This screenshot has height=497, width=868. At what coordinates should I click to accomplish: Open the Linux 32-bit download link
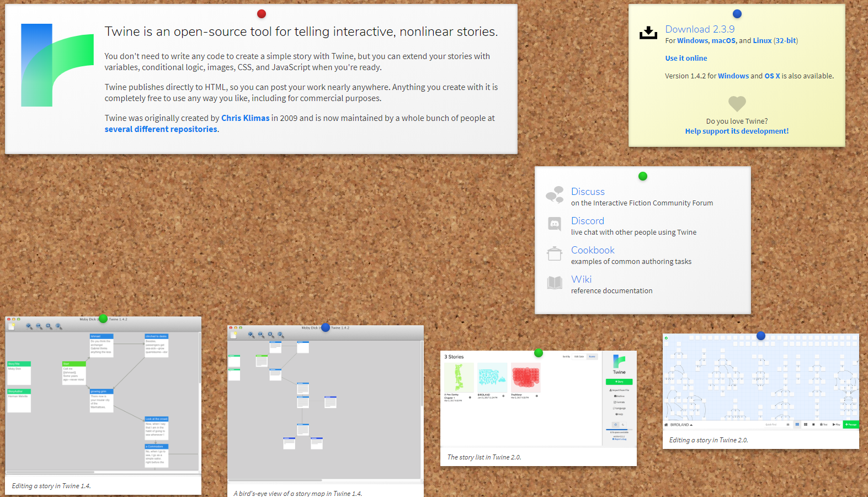point(785,41)
